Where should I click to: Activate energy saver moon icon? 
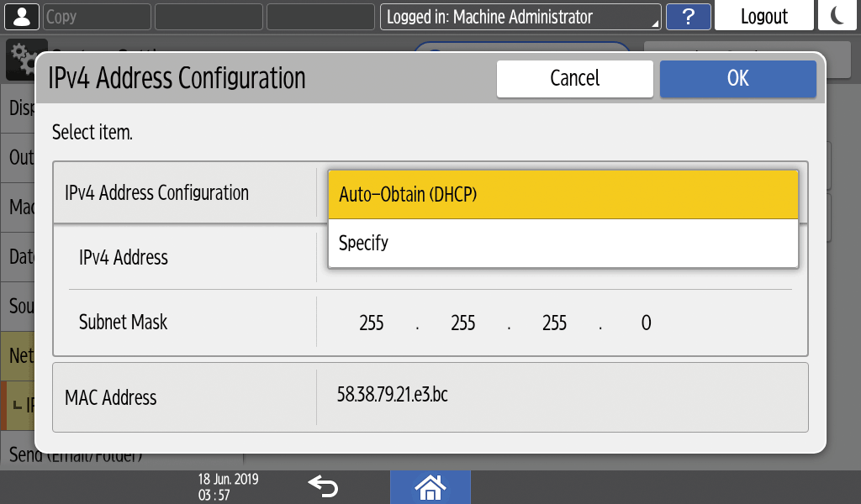pos(837,16)
